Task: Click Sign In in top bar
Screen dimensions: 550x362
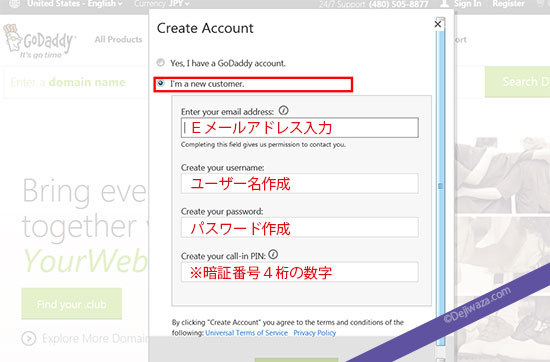Action: tap(468, 4)
